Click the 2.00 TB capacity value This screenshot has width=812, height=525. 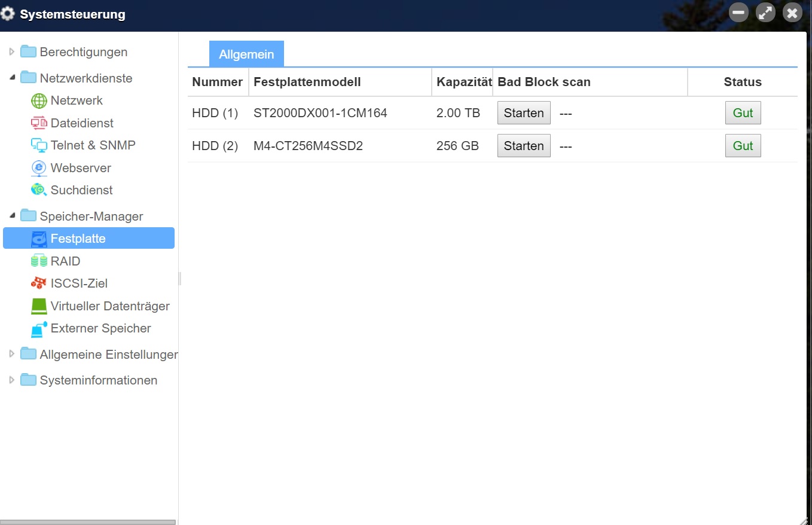click(x=459, y=113)
